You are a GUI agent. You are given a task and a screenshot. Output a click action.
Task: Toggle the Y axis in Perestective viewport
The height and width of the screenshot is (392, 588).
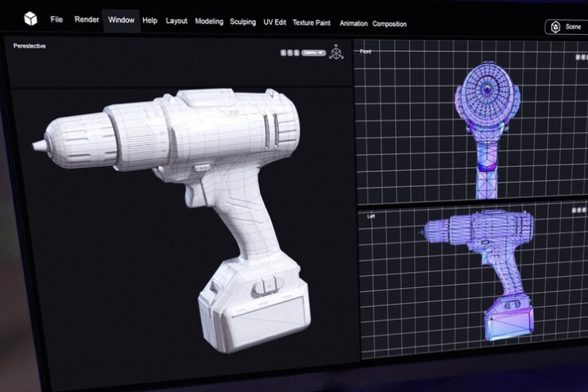point(289,53)
